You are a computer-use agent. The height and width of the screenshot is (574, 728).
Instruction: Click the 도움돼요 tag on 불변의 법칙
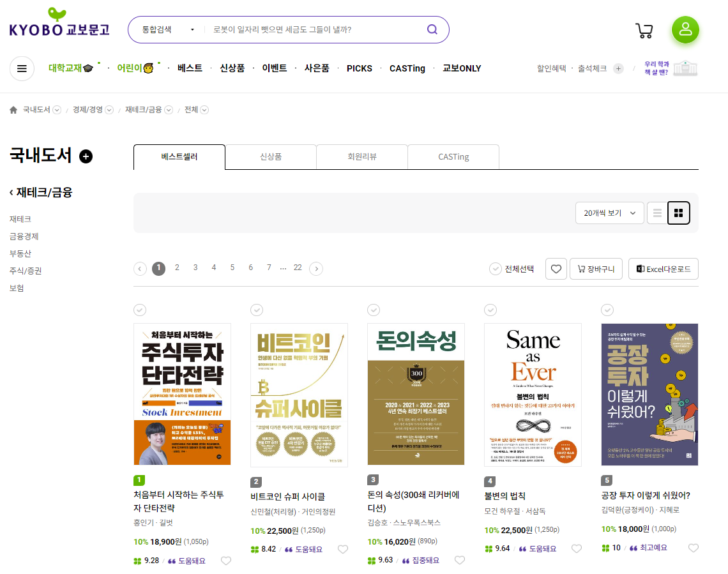click(x=537, y=549)
